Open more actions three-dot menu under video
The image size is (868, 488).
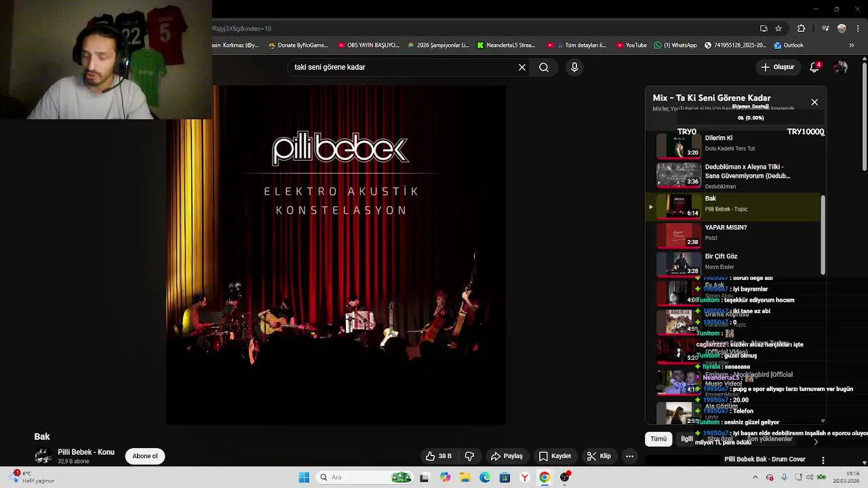click(x=629, y=456)
